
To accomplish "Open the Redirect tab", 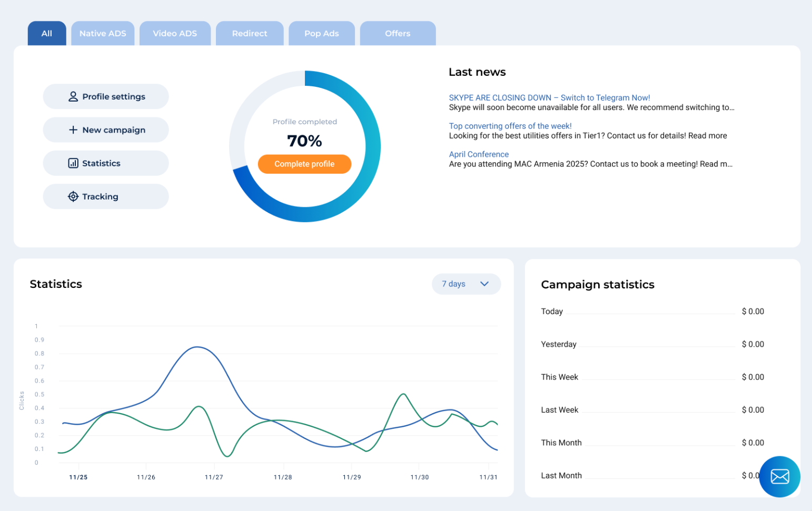I will click(250, 34).
